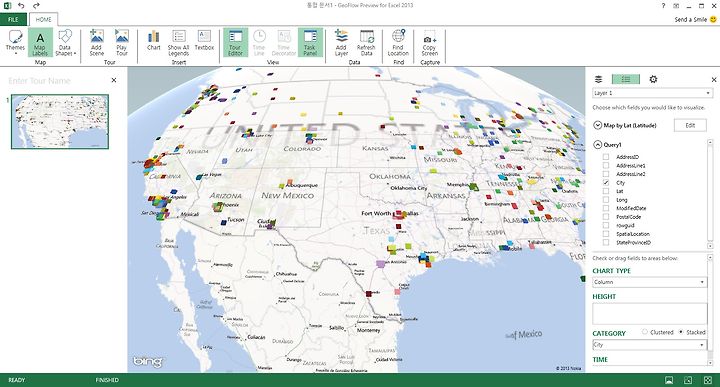Image resolution: width=720 pixels, height=387 pixels.
Task: Click field list scrollbar down arrow
Action: pyautogui.click(x=710, y=246)
